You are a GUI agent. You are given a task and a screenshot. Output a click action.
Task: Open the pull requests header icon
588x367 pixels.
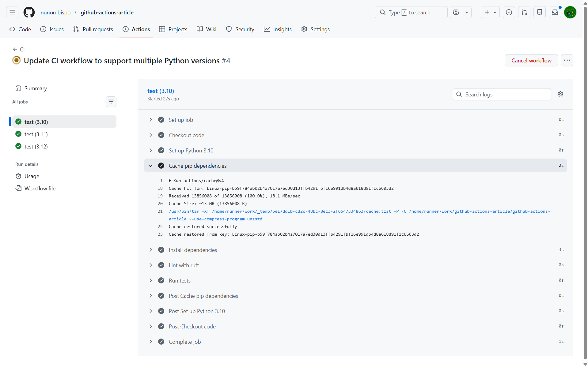pyautogui.click(x=524, y=12)
